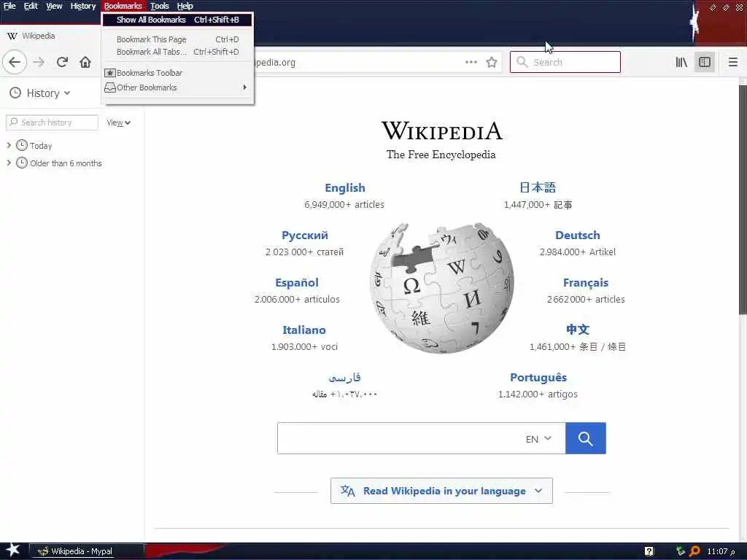Expand the Other Bookmarks submenu arrow
The width and height of the screenshot is (747, 560).
(x=245, y=87)
